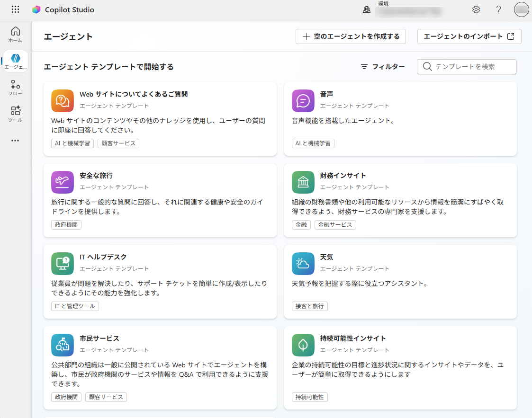The height and width of the screenshot is (418, 532).
Task: Click the 天気予報を把握する description text
Action: point(360,284)
